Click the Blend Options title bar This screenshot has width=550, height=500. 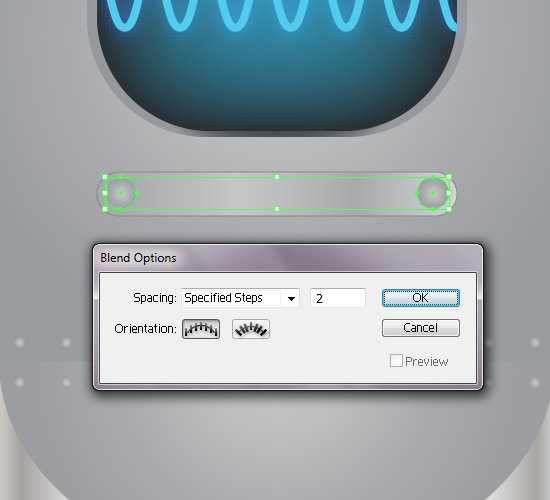[288, 258]
